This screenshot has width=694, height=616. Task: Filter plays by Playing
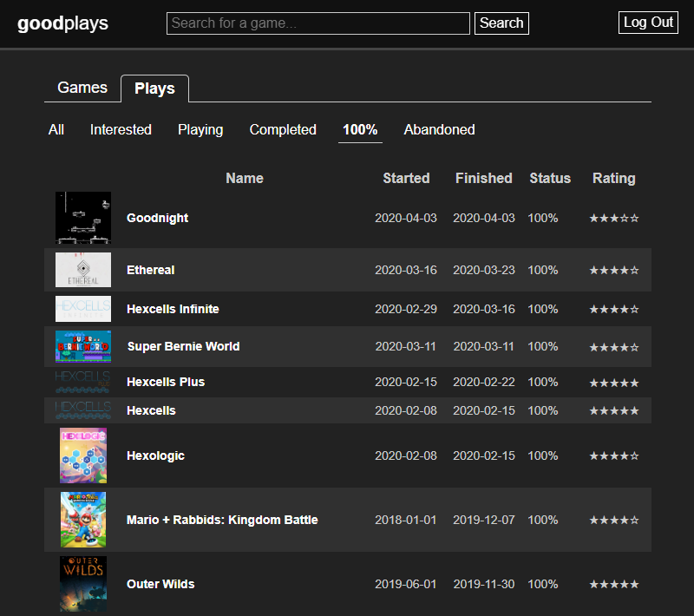200,129
